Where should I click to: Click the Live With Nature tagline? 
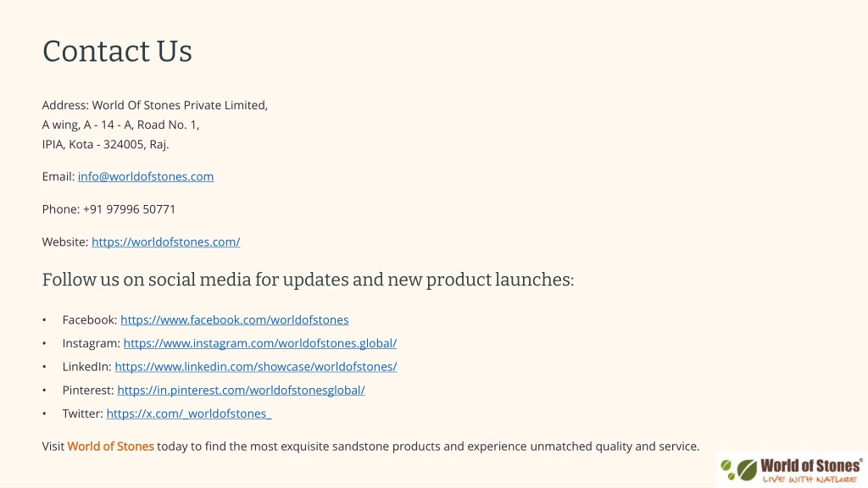coord(810,480)
